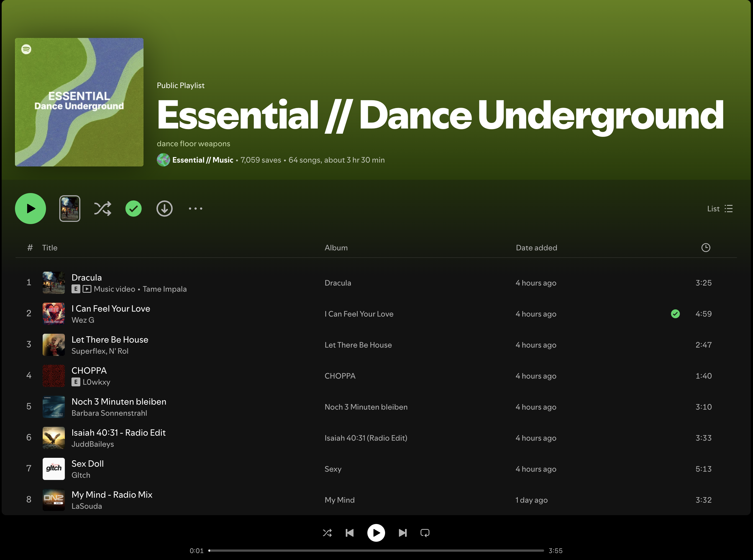This screenshot has width=753, height=560.
Task: Select the Dracula track title
Action: pos(87,277)
